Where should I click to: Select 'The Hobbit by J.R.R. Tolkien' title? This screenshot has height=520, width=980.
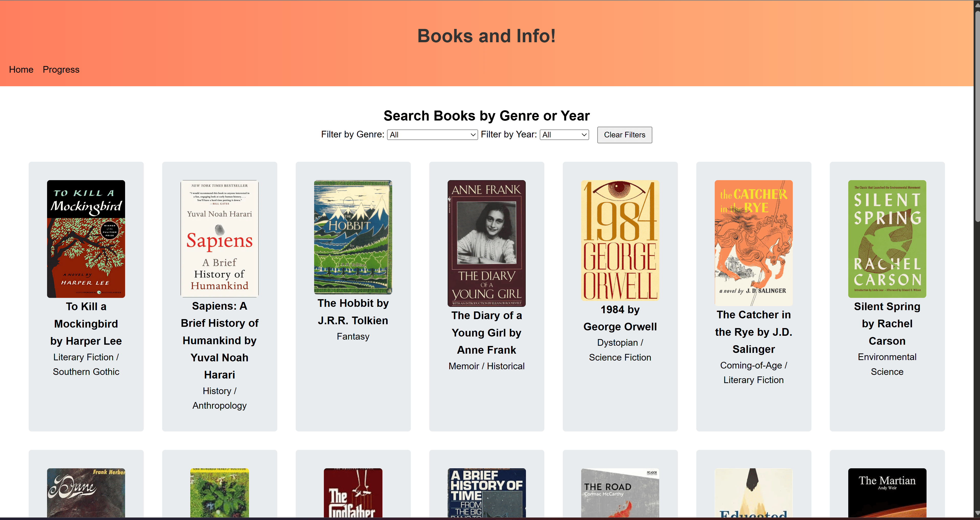(353, 311)
